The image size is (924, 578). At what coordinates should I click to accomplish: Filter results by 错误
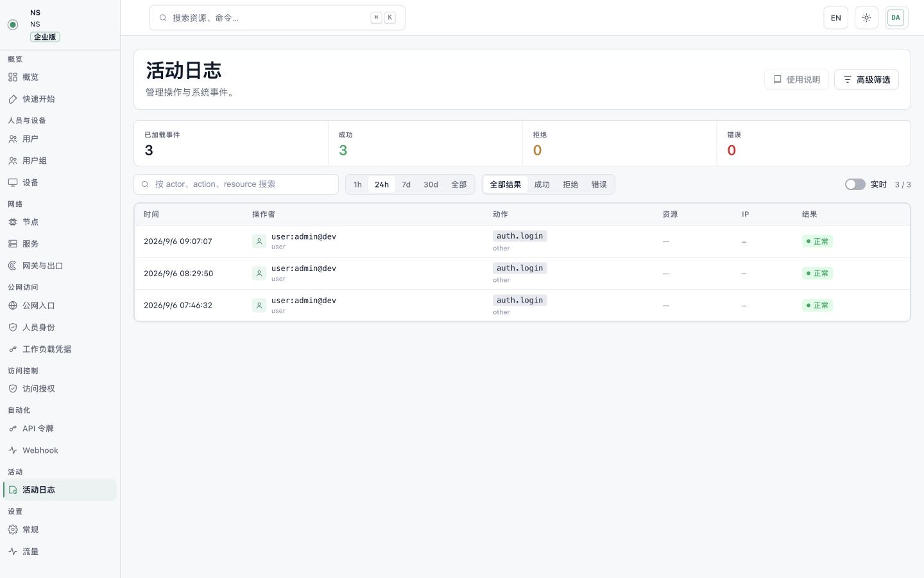(x=599, y=184)
